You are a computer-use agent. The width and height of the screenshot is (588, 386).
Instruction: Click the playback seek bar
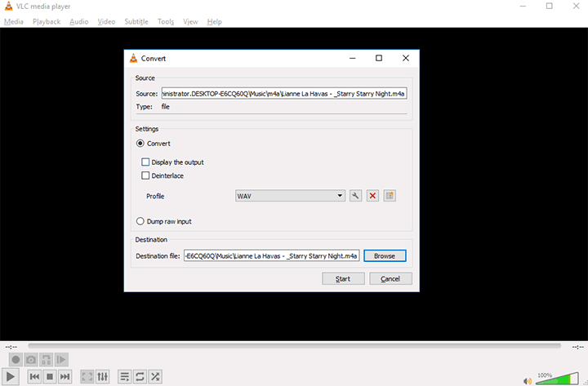(294, 346)
